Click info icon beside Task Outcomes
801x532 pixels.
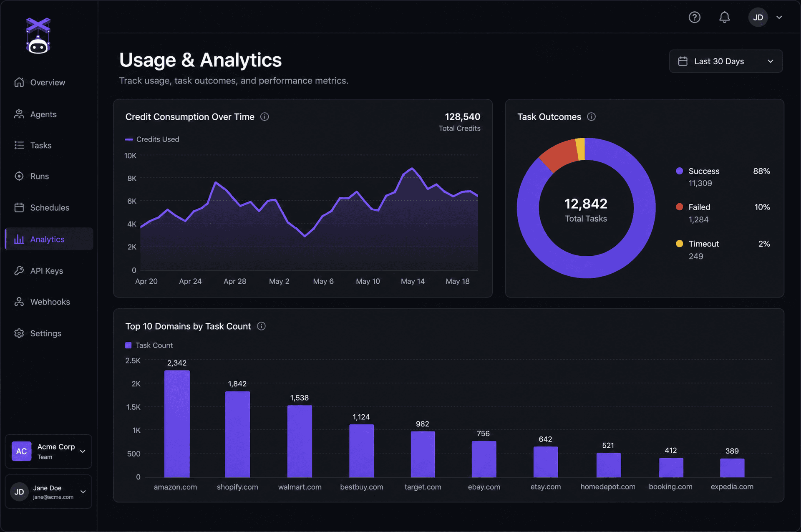pos(592,117)
